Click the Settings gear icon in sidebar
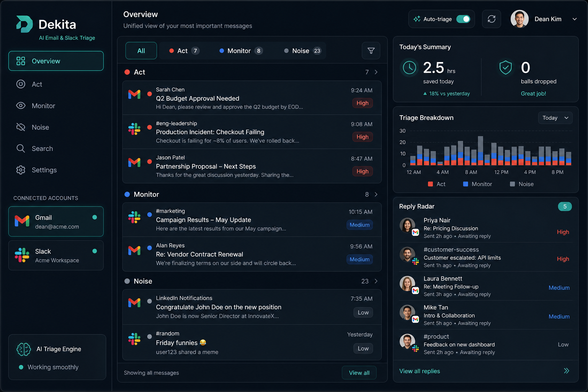This screenshot has width=588, height=392. pyautogui.click(x=21, y=170)
